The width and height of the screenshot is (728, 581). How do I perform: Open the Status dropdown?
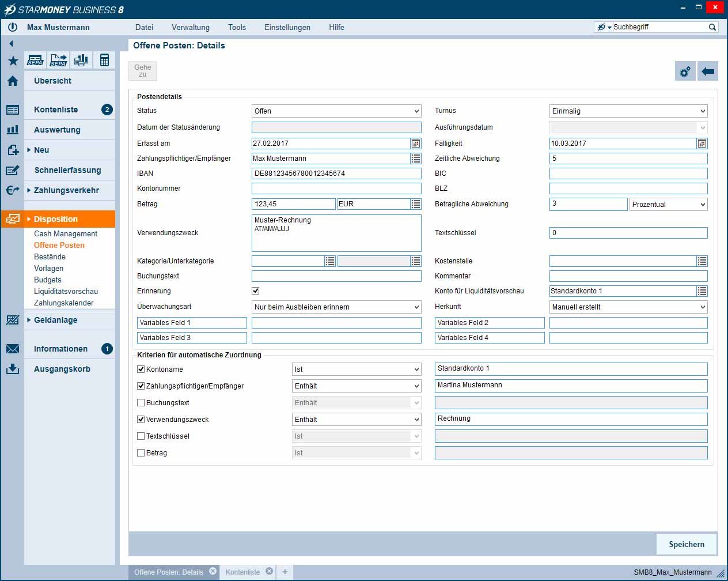click(336, 111)
